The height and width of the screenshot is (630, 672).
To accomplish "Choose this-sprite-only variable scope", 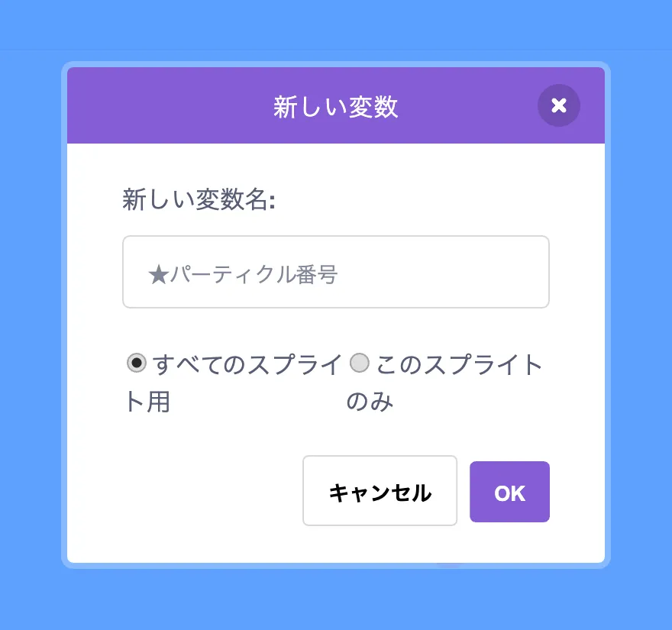I will click(x=359, y=363).
